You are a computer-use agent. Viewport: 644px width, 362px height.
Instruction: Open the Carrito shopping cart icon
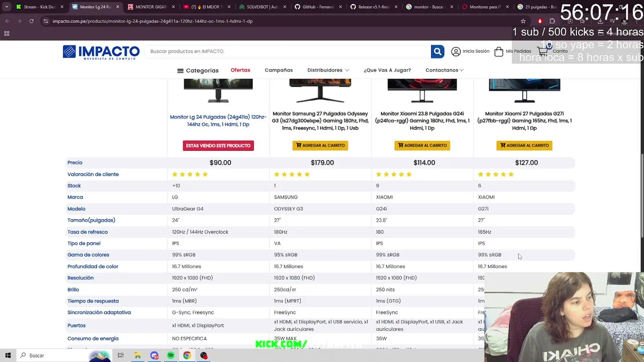tap(543, 51)
